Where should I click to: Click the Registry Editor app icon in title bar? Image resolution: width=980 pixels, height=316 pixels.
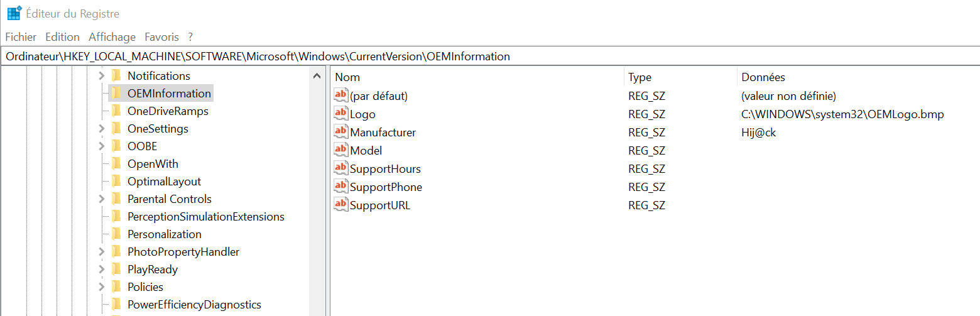pyautogui.click(x=14, y=13)
